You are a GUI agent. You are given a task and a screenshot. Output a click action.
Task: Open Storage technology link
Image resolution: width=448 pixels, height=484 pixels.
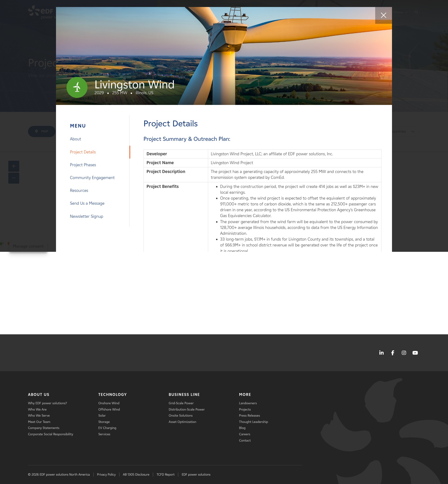(x=104, y=422)
